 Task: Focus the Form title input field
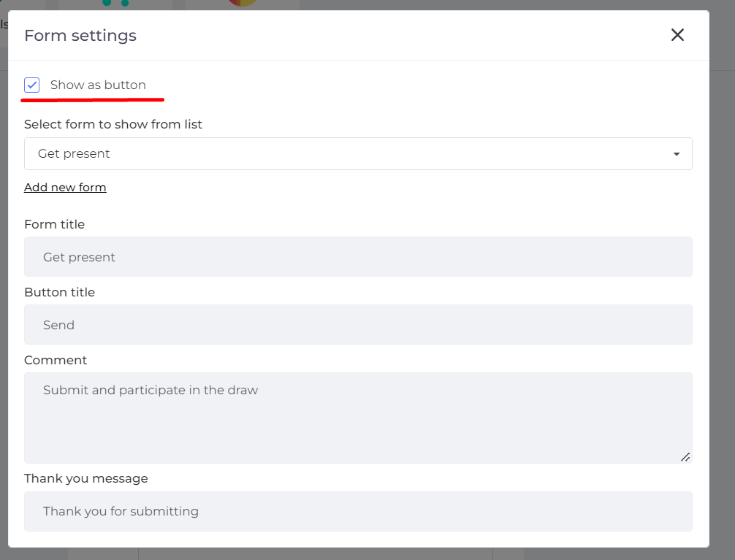pyautogui.click(x=358, y=257)
